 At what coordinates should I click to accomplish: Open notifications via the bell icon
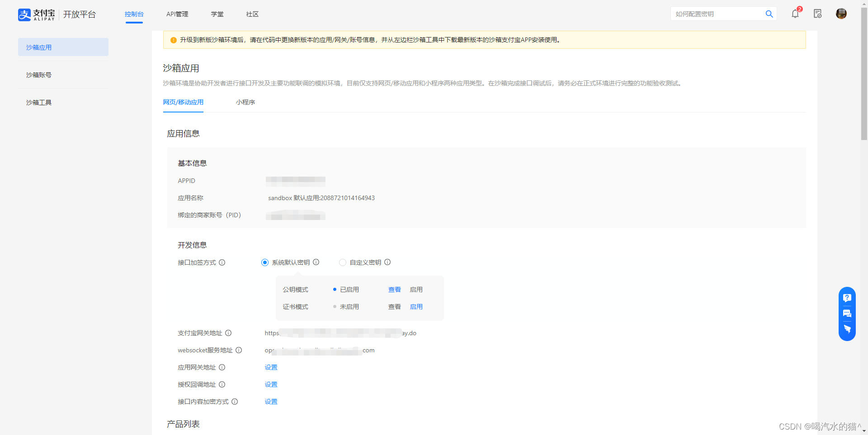[795, 14]
